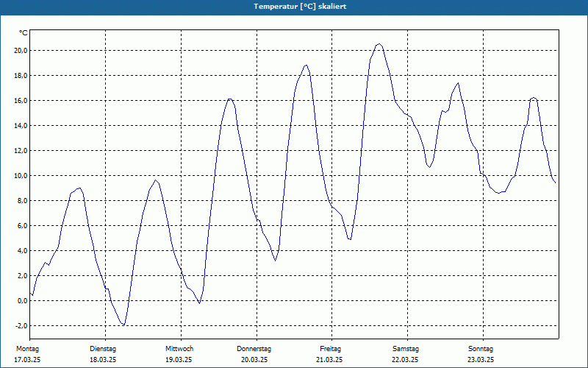Viewport: 588px width, 368px height.
Task: Select the 'Montag' day label
Action: pyautogui.click(x=27, y=349)
